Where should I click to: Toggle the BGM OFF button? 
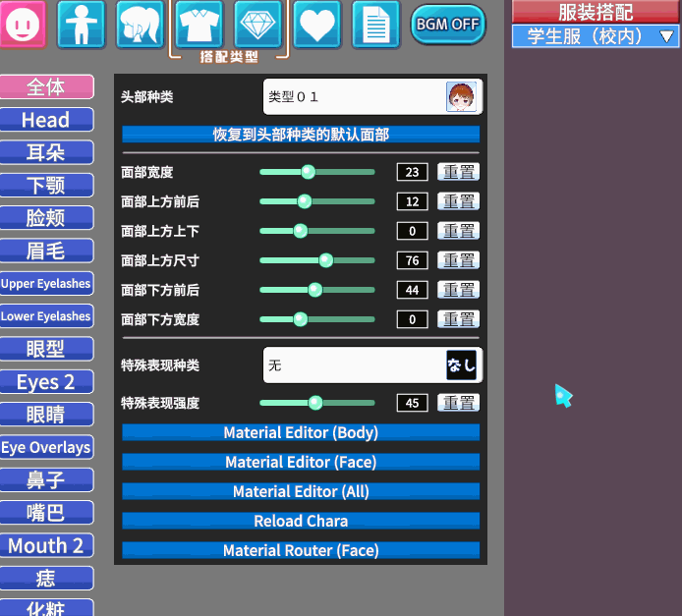[448, 25]
